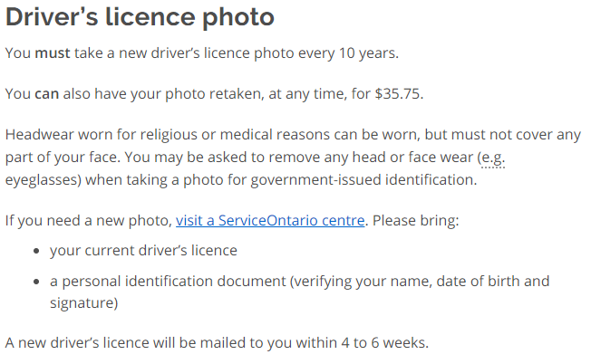Click the 'Please bring:' text
Viewport: 591px width, 364px height.
tap(416, 221)
